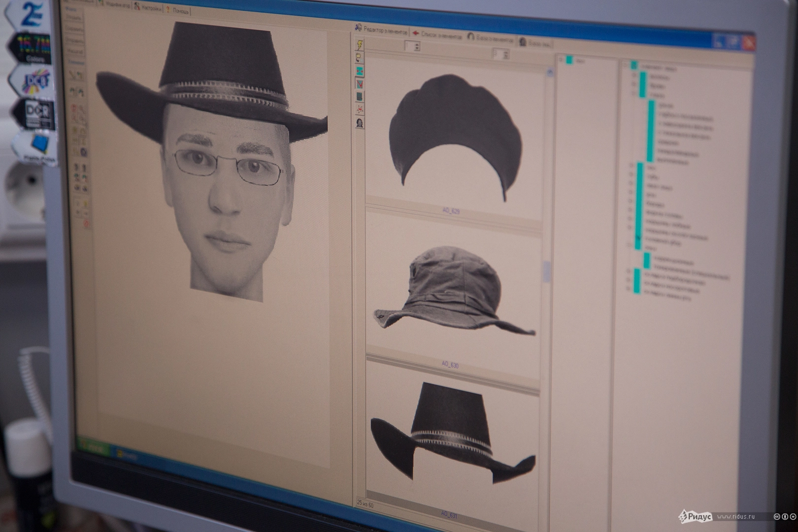Switch to the Список элементов tab
This screenshot has width=798, height=532.
[x=437, y=35]
